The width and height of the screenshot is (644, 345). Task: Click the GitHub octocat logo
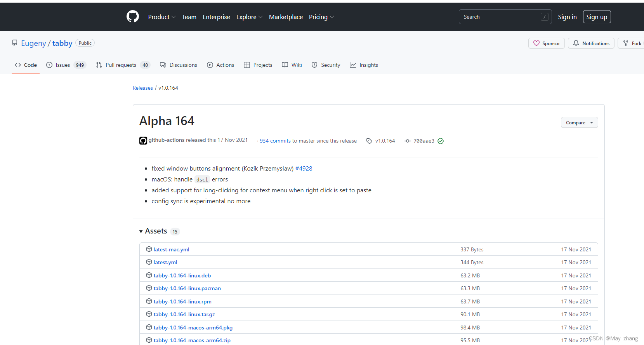click(x=133, y=17)
